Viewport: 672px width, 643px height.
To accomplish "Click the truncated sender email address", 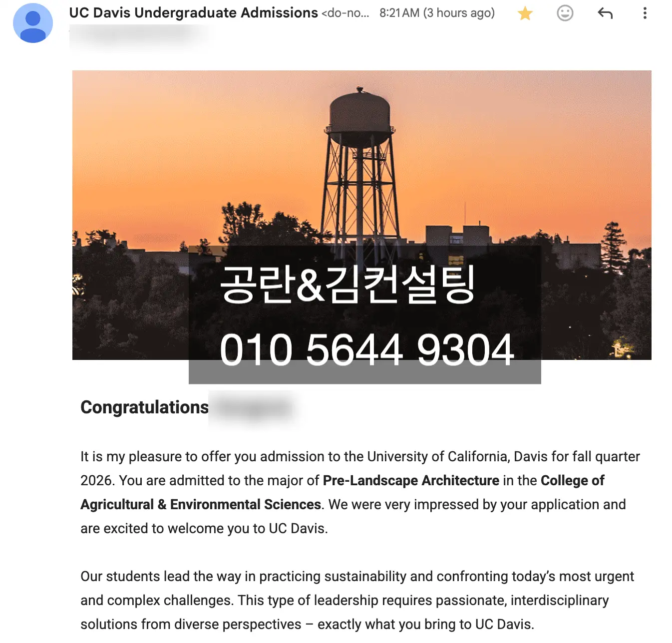I will pos(345,13).
